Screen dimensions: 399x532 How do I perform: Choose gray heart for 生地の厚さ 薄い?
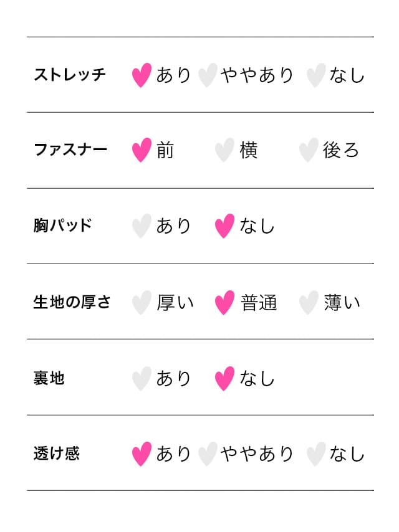click(x=308, y=303)
